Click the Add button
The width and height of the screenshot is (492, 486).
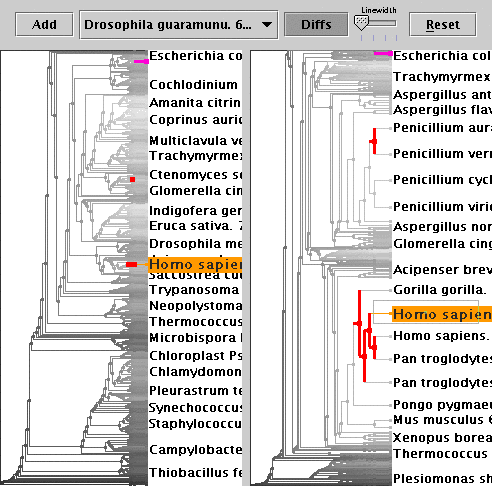point(44,24)
